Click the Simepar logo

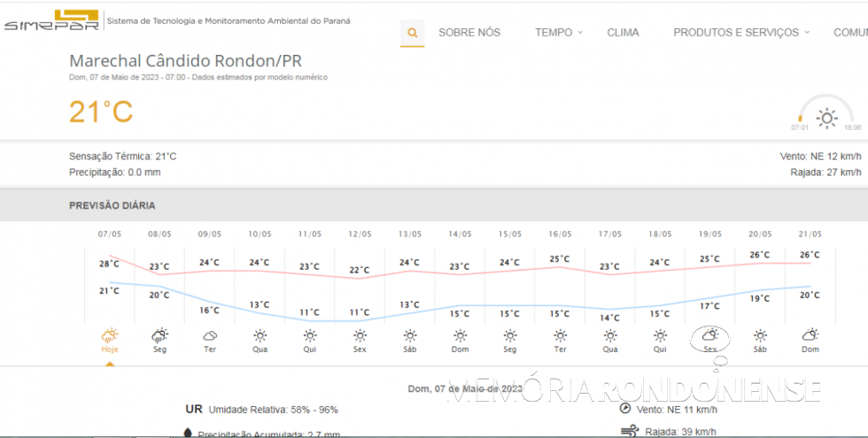click(x=51, y=19)
